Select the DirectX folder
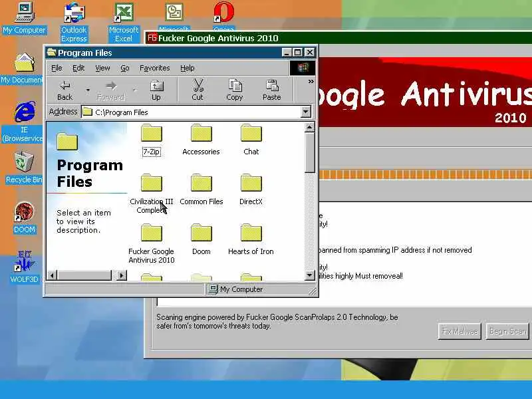This screenshot has width=532, height=399. click(251, 190)
